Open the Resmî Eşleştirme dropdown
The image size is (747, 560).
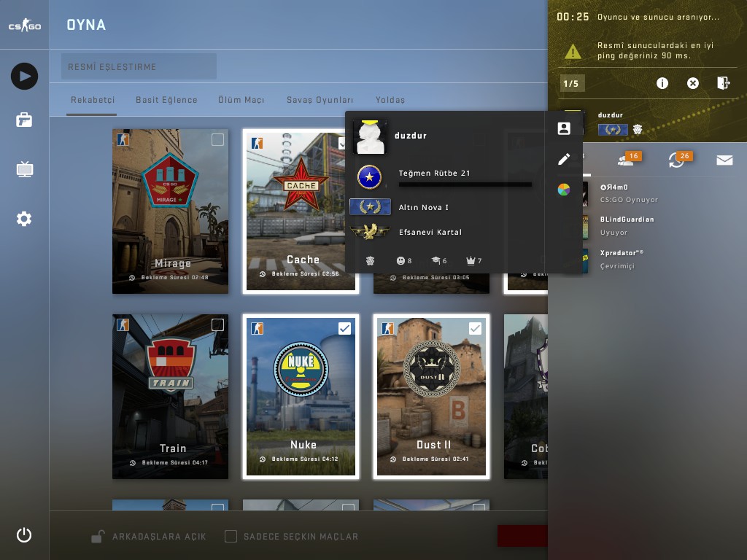[139, 66]
